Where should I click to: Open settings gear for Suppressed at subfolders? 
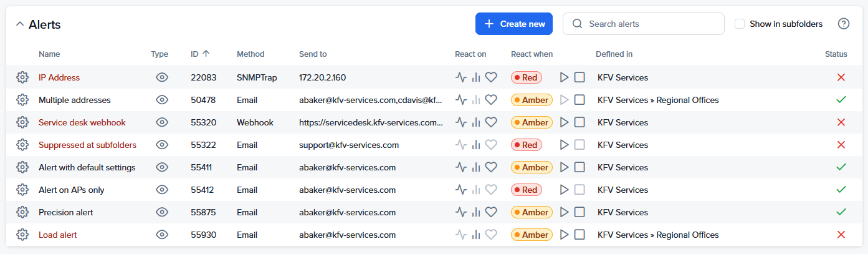tap(22, 145)
